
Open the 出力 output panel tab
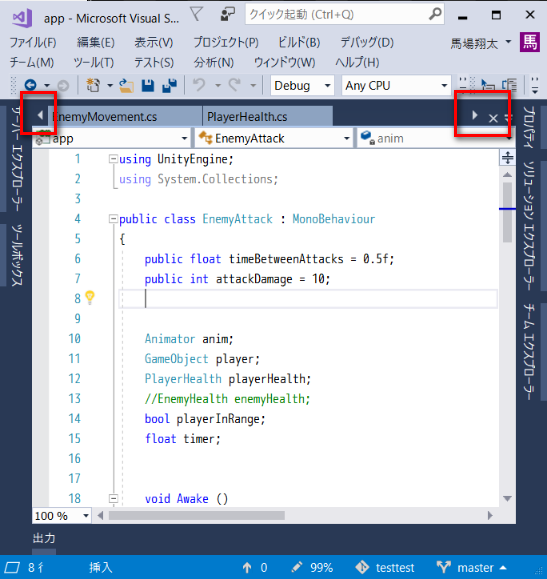[44, 538]
